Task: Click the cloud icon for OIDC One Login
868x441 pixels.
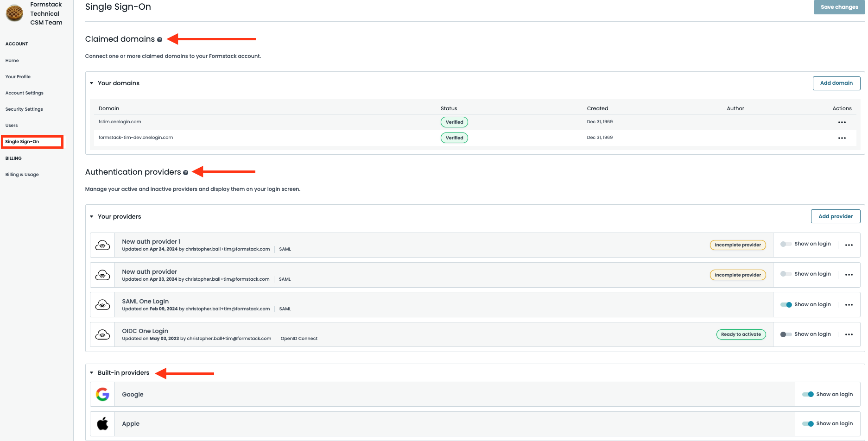Action: point(102,334)
